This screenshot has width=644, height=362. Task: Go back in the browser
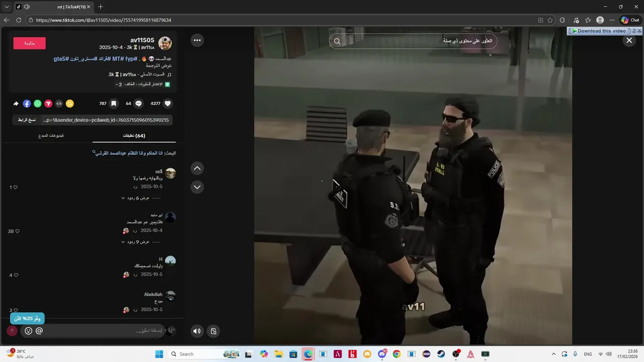(7, 20)
